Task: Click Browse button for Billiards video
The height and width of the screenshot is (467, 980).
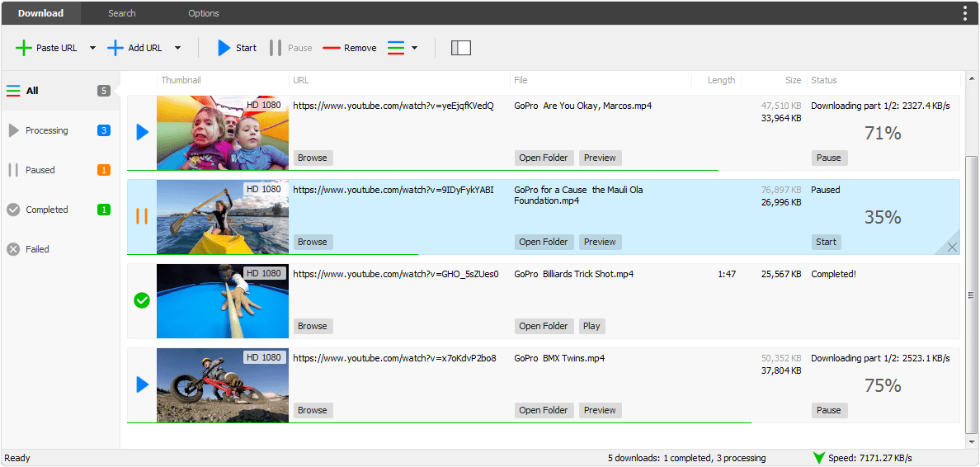Action: (313, 326)
